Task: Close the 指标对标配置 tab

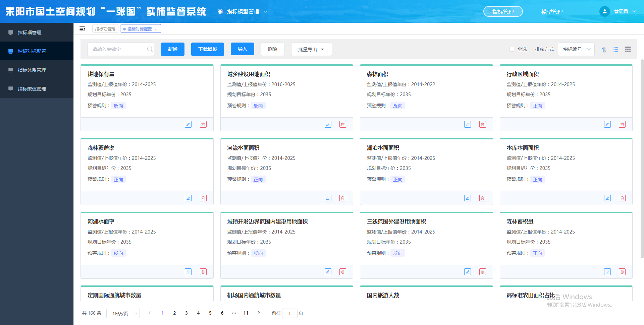Action: click(156, 29)
